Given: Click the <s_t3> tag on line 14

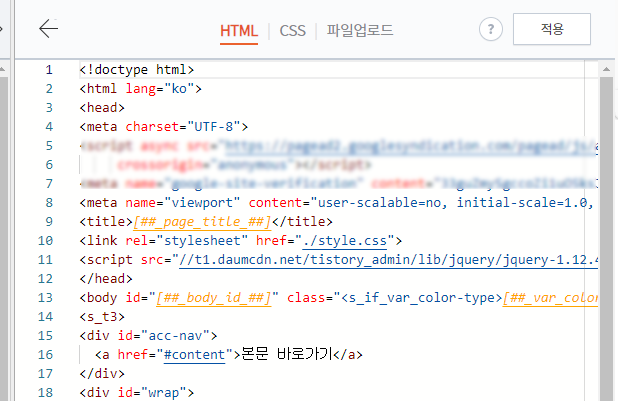Looking at the screenshot, I should [102, 317].
